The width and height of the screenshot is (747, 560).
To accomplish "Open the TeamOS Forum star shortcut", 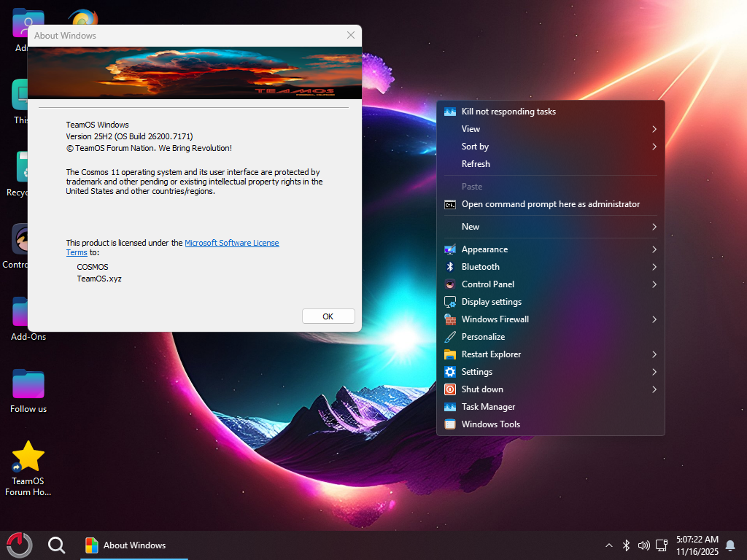I will tap(28, 457).
